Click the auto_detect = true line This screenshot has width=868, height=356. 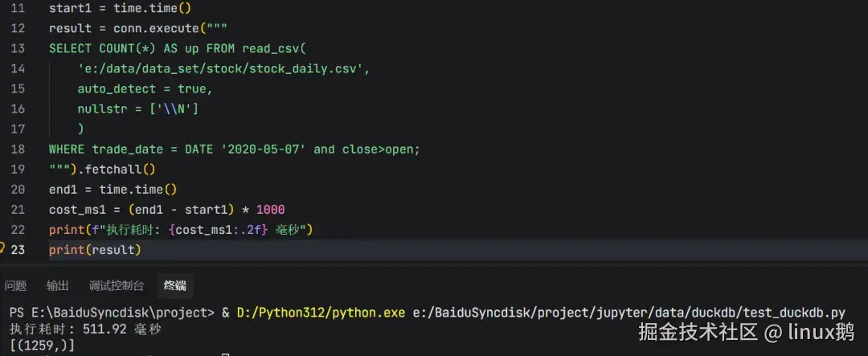pyautogui.click(x=145, y=88)
